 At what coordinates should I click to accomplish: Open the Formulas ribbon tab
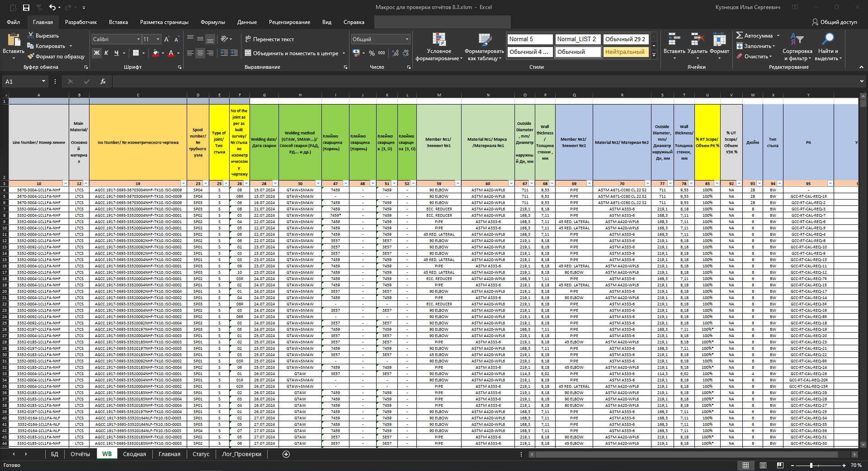point(212,22)
